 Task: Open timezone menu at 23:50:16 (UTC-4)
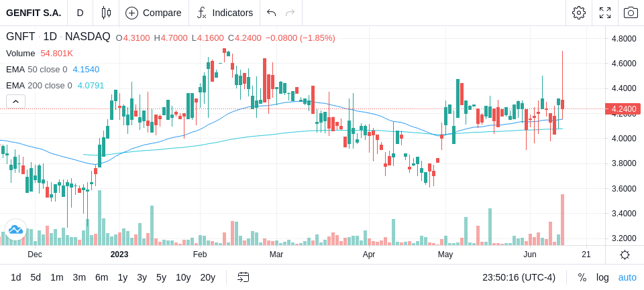point(519,278)
